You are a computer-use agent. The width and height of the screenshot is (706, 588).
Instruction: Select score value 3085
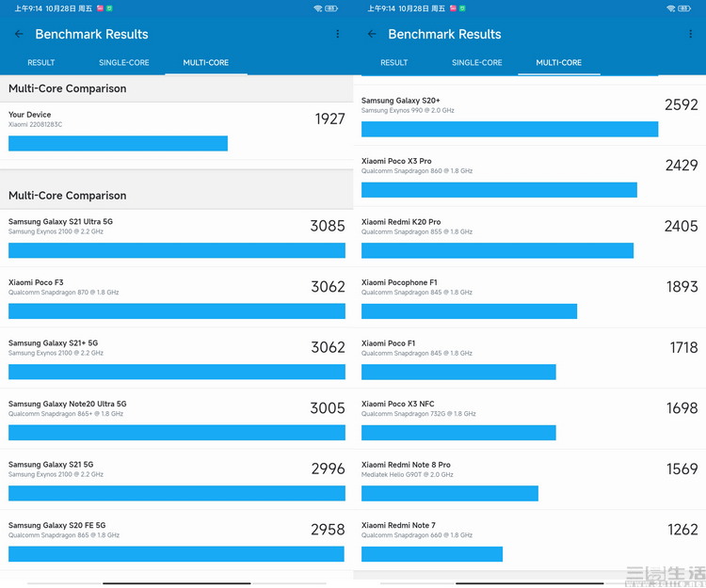(328, 226)
